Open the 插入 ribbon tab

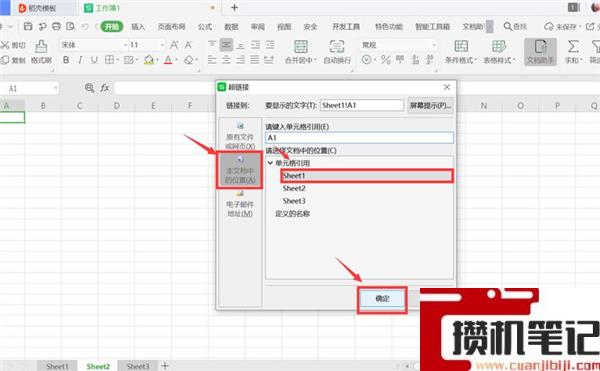point(138,26)
